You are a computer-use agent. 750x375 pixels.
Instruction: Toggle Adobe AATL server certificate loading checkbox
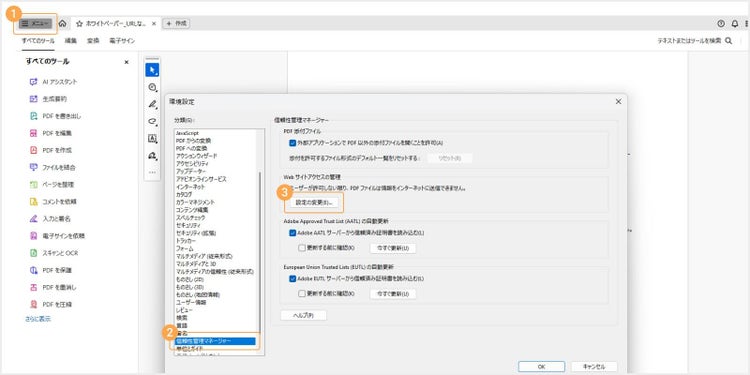tap(293, 233)
